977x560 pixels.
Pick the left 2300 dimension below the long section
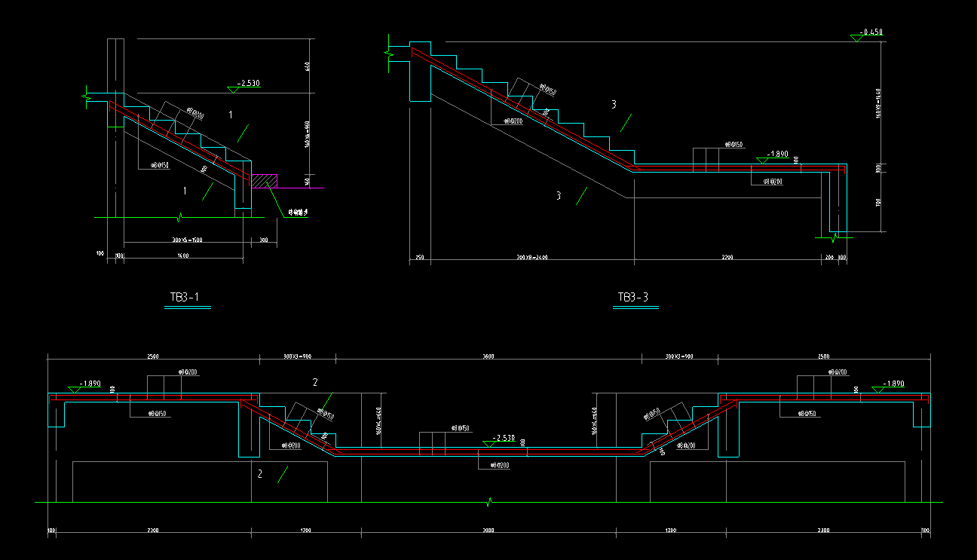coord(153,531)
